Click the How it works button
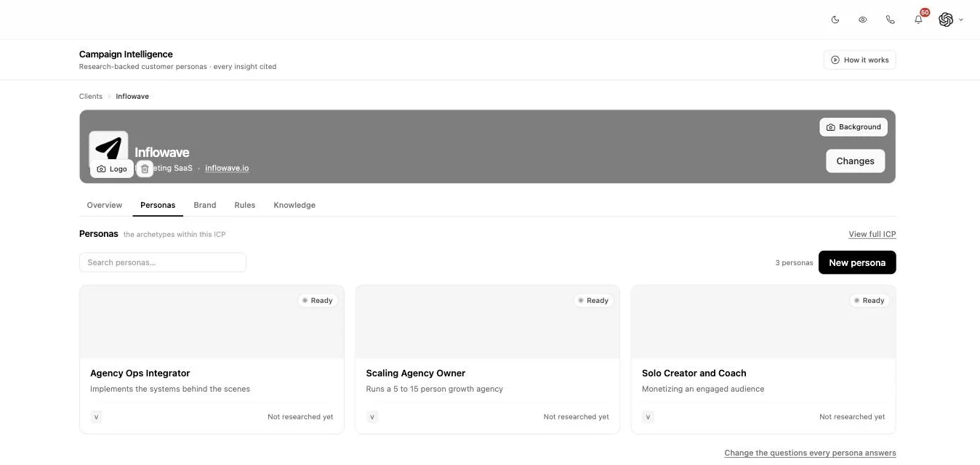Viewport: 980px width, 465px height. coord(859,60)
